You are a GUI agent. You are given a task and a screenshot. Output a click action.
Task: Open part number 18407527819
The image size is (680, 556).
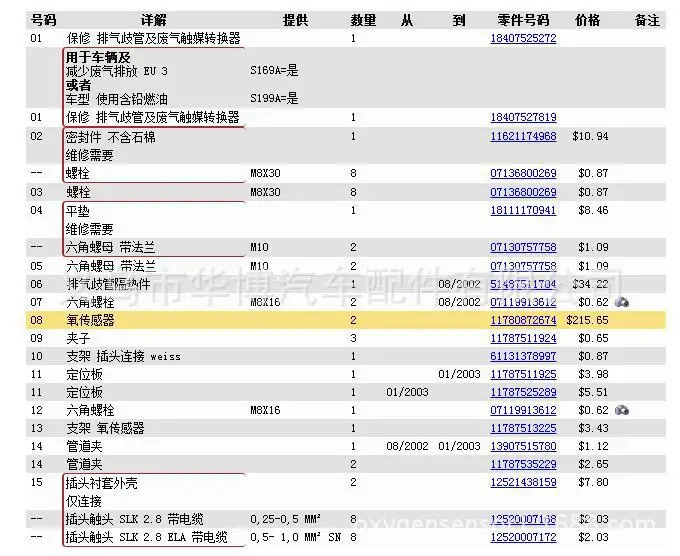pos(523,118)
